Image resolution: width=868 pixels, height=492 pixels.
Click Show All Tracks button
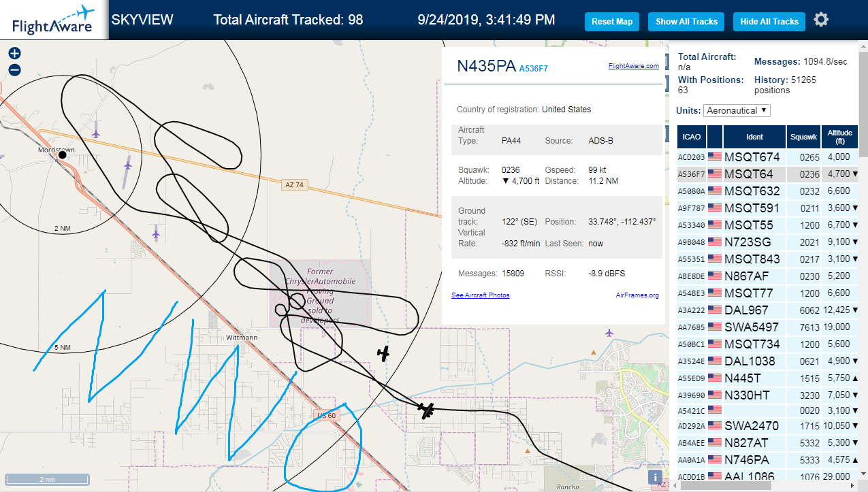pyautogui.click(x=686, y=22)
